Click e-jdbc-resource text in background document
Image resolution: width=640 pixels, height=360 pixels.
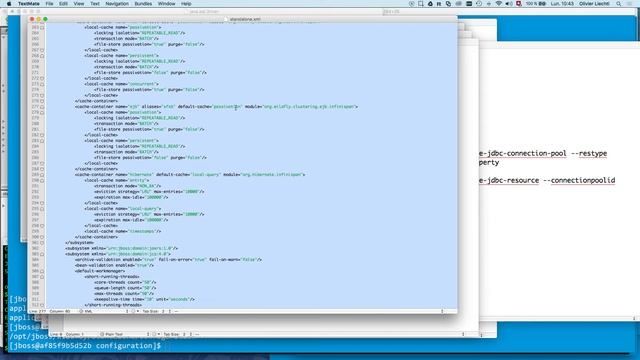pyautogui.click(x=509, y=180)
